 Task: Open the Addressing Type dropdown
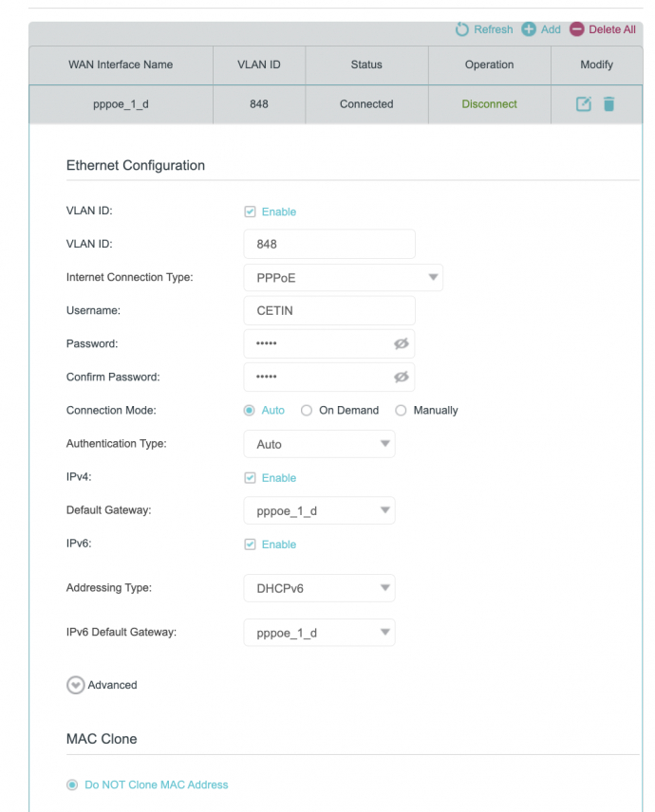coord(319,588)
